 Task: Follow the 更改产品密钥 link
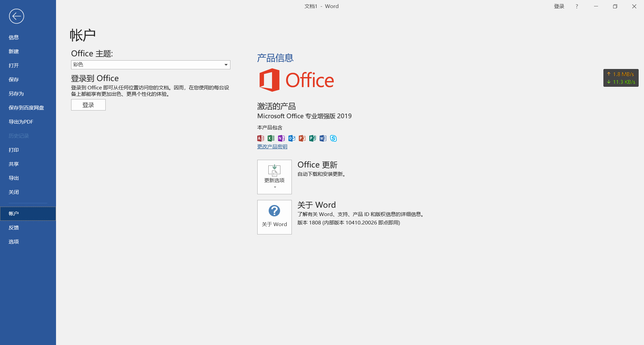pos(272,147)
